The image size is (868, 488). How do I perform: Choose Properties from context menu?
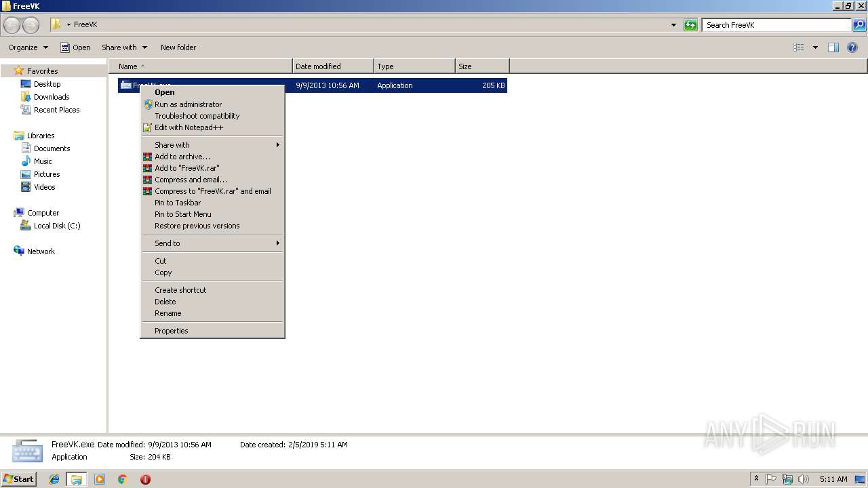coord(212,331)
